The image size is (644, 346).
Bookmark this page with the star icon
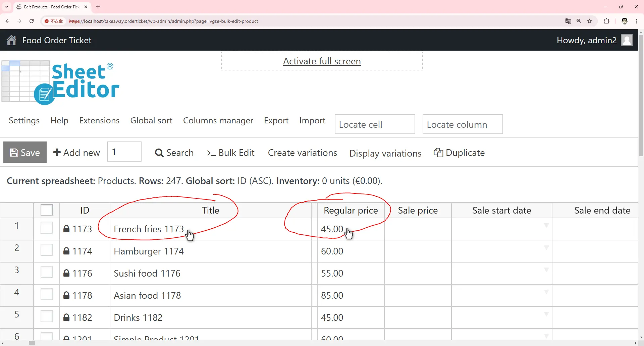click(x=590, y=21)
